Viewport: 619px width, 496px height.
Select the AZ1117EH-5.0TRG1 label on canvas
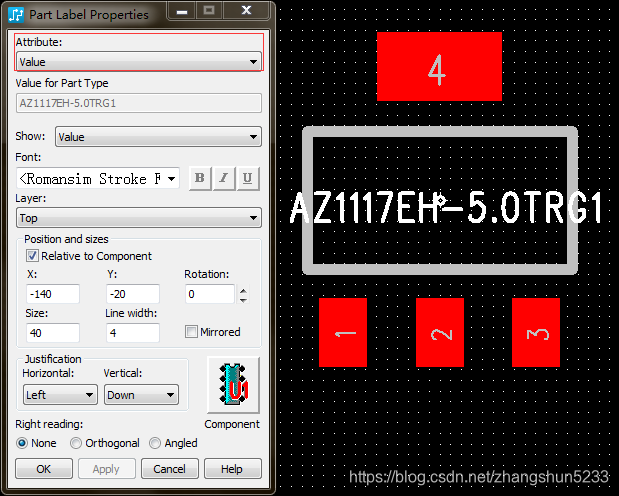[446, 207]
